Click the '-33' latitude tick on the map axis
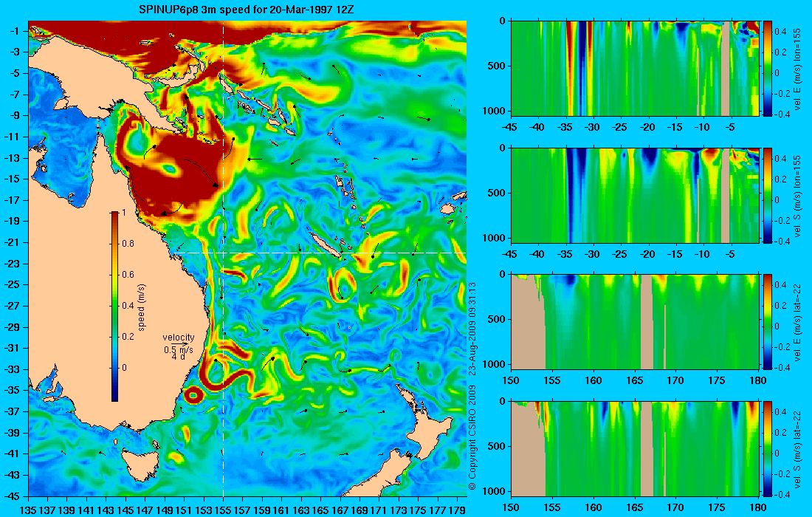Image resolution: width=812 pixels, height=517 pixels. [x=13, y=369]
